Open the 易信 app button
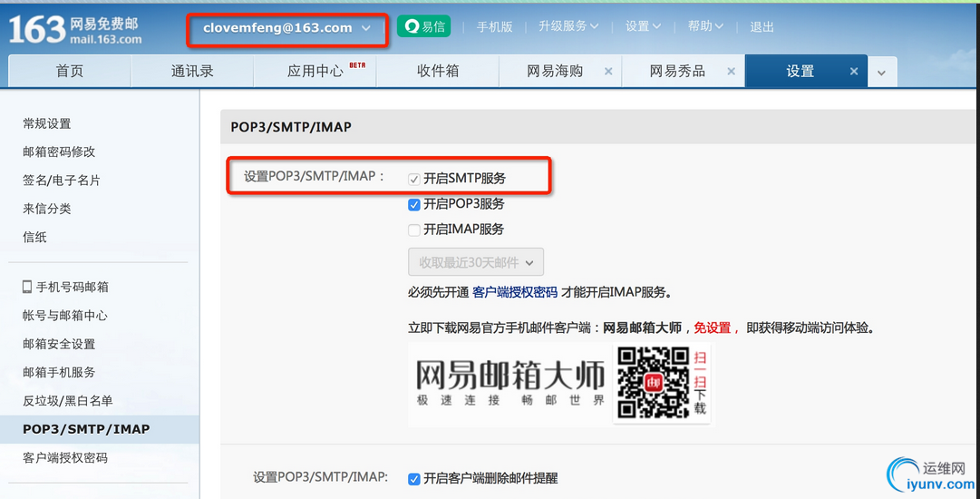Screen dimensions: 980x499 coord(423,26)
